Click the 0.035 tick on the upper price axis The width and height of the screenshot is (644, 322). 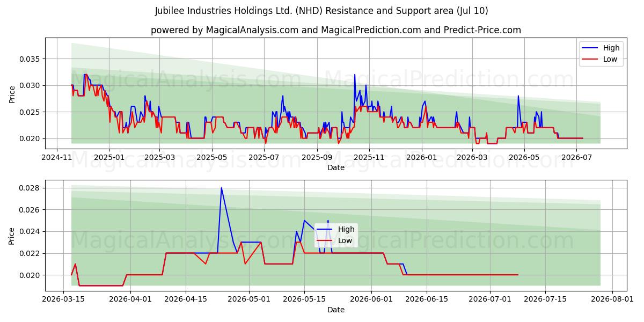(30, 58)
